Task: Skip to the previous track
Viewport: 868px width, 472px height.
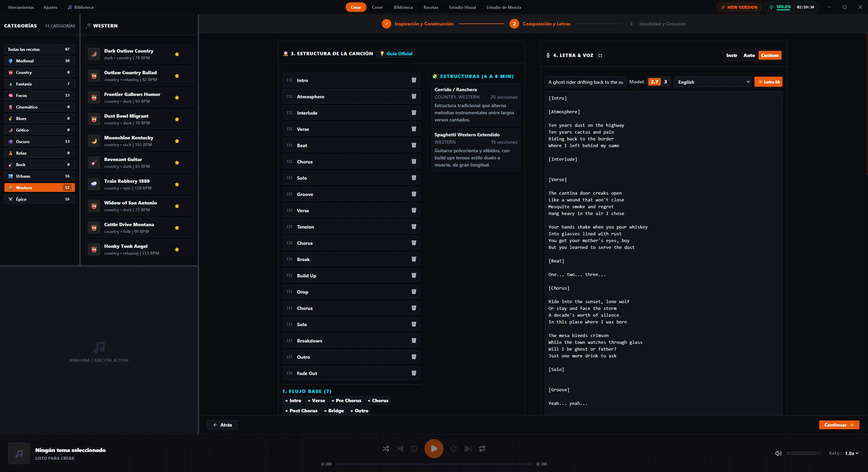Action: click(400, 449)
